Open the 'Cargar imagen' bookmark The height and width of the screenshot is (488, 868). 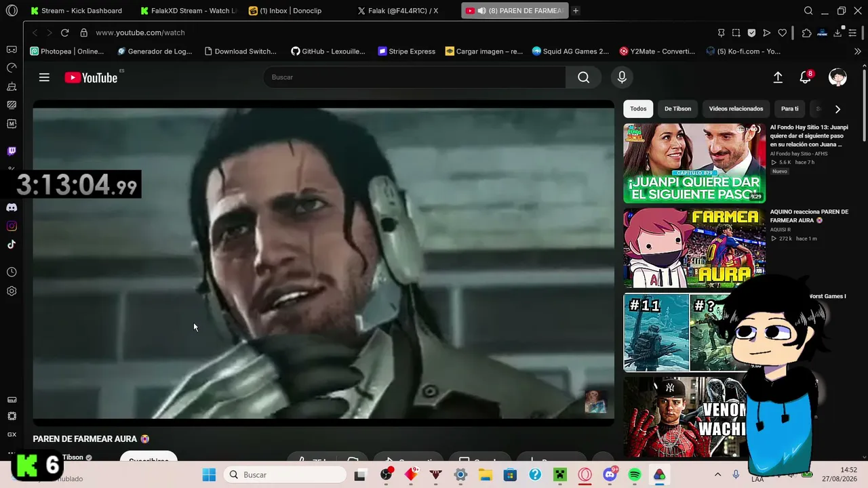pos(484,52)
